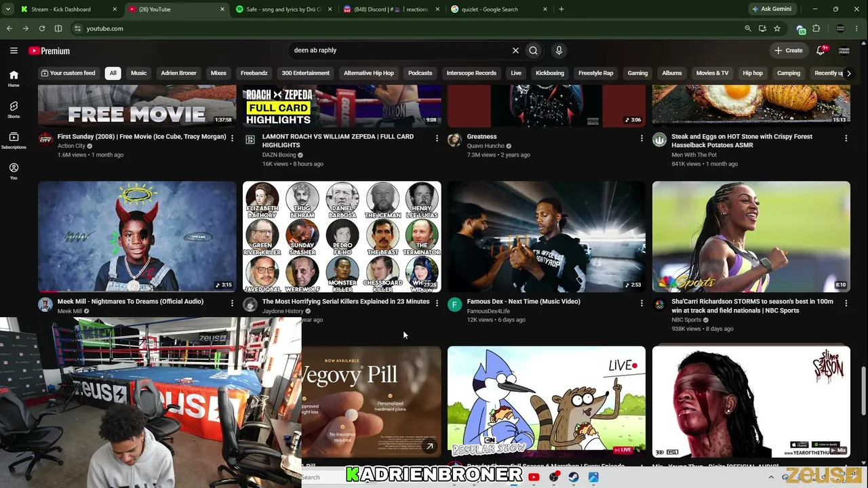This screenshot has width=868, height=488.
Task: Go forward with the browser forward arrow
Action: pos(26,28)
